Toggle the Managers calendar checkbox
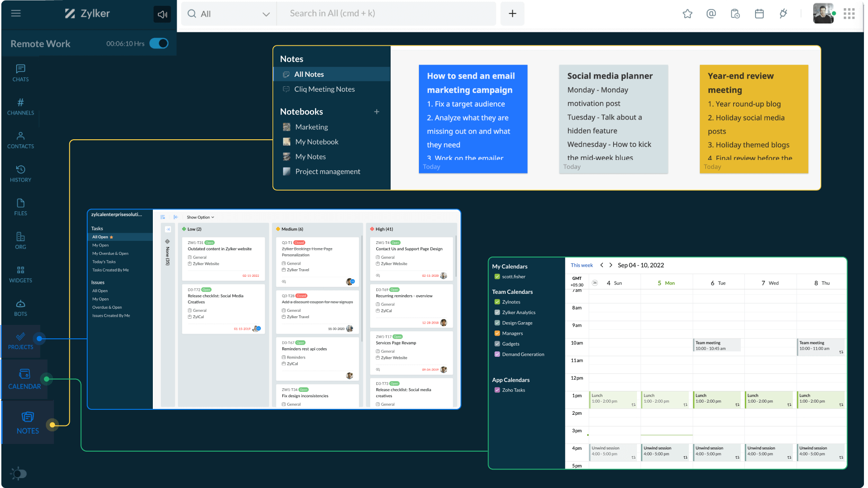The height and width of the screenshot is (488, 868). [x=497, y=333]
